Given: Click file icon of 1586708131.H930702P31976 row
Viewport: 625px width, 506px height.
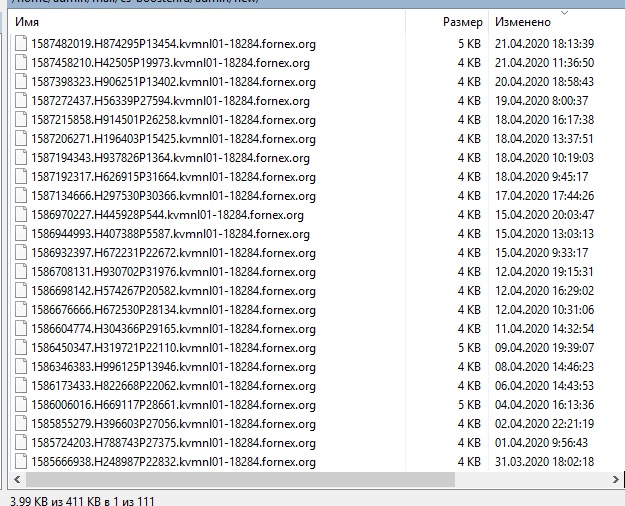Looking at the screenshot, I should pyautogui.click(x=21, y=272).
